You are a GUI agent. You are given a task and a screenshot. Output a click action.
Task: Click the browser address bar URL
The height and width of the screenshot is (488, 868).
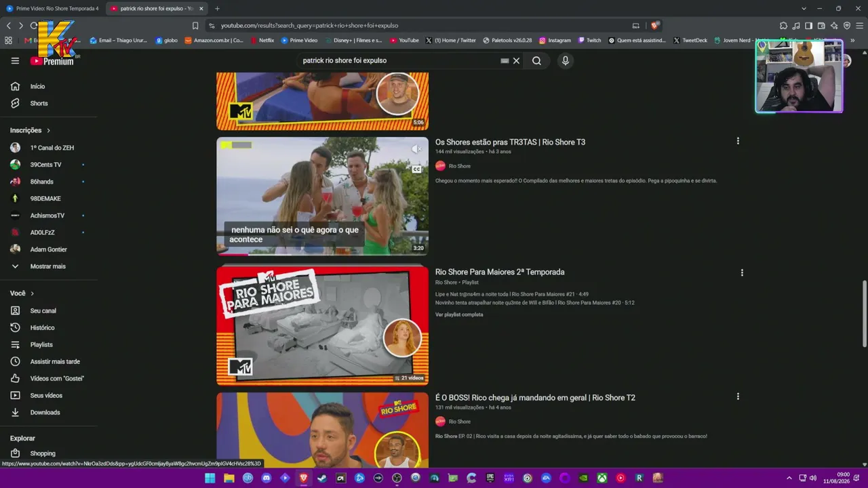coord(309,25)
